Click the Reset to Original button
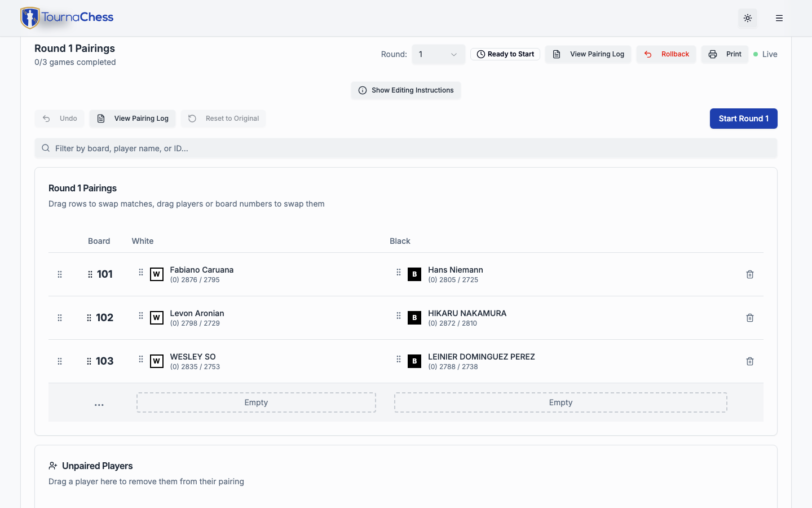Viewport: 812px width, 508px height. [223, 119]
